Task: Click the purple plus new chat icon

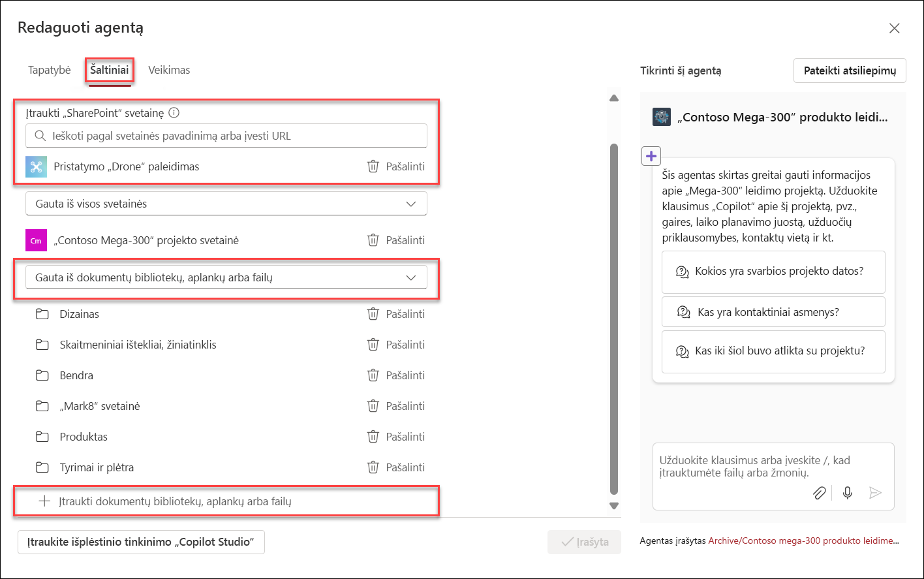Action: click(651, 157)
